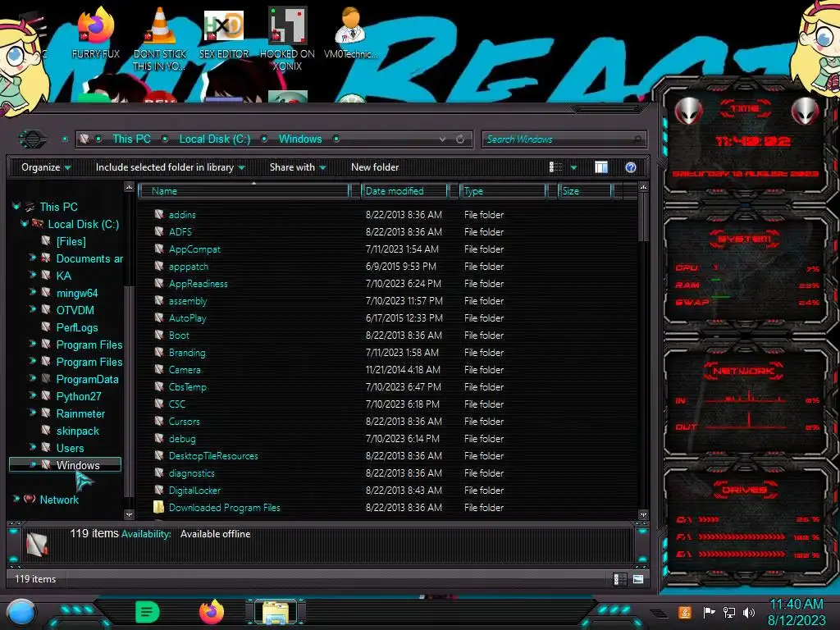Select the AppCompat folder
840x630 pixels.
(194, 249)
